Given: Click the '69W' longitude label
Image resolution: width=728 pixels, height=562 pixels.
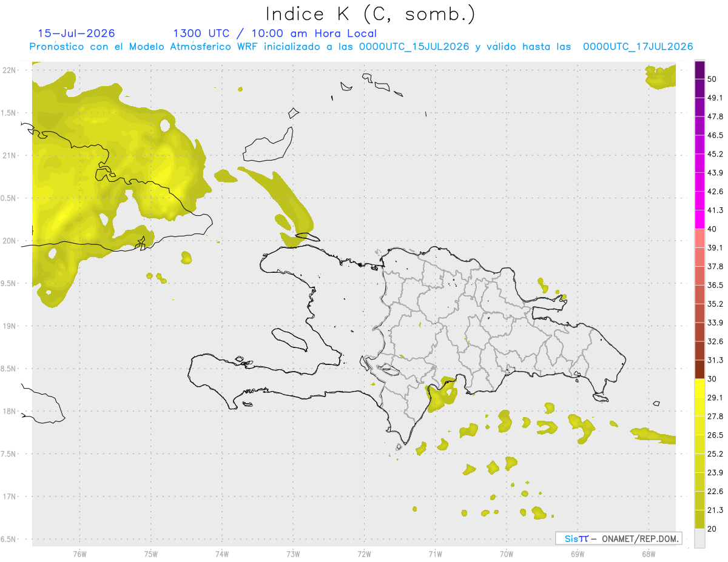Looking at the screenshot, I should (x=577, y=554).
